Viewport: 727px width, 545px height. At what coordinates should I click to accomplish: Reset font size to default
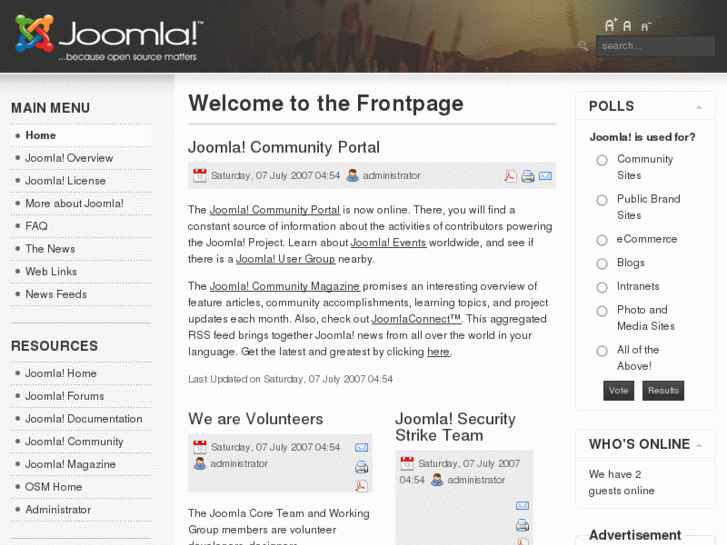tap(627, 26)
